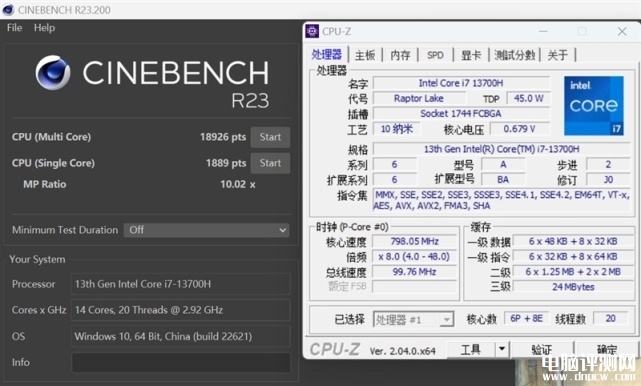Click the Cores x GHz field
641x386 pixels.
pos(181,310)
